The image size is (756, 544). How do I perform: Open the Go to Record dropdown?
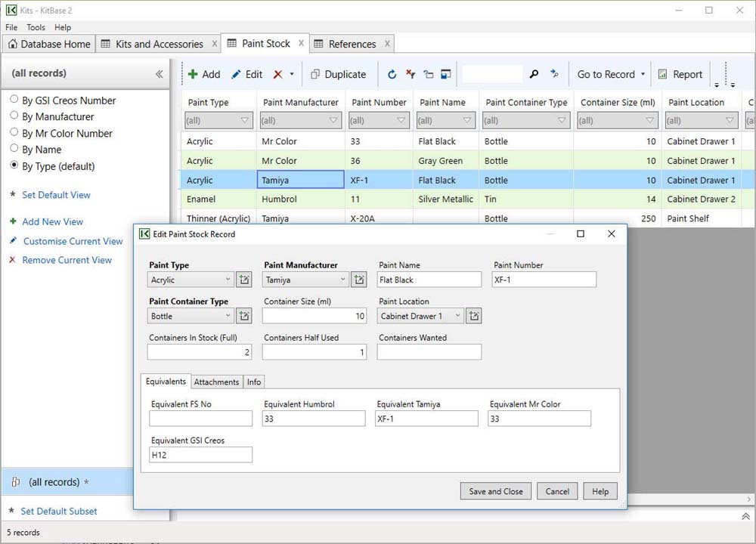click(x=611, y=74)
